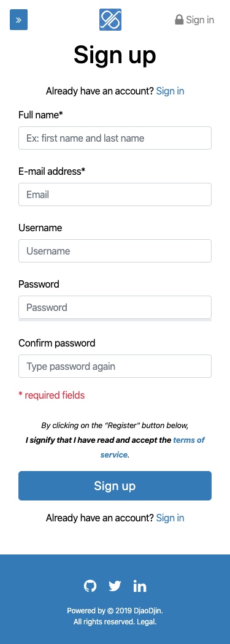Submit with the blue Sign up button
Screen dimensions: 230x644
pos(115,486)
